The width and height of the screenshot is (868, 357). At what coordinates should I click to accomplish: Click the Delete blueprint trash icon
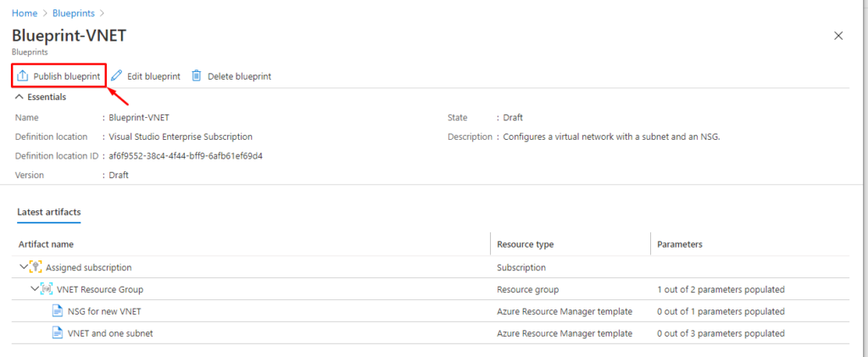(197, 75)
